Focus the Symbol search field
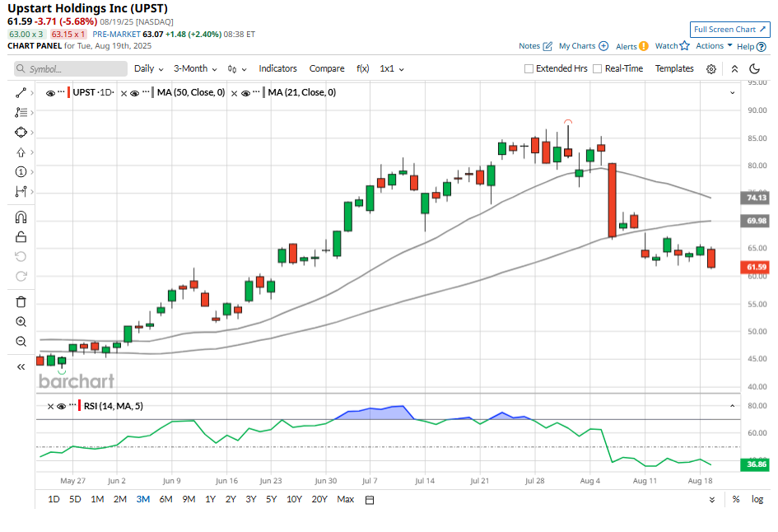Screen dimensions: 778x532 point(71,69)
